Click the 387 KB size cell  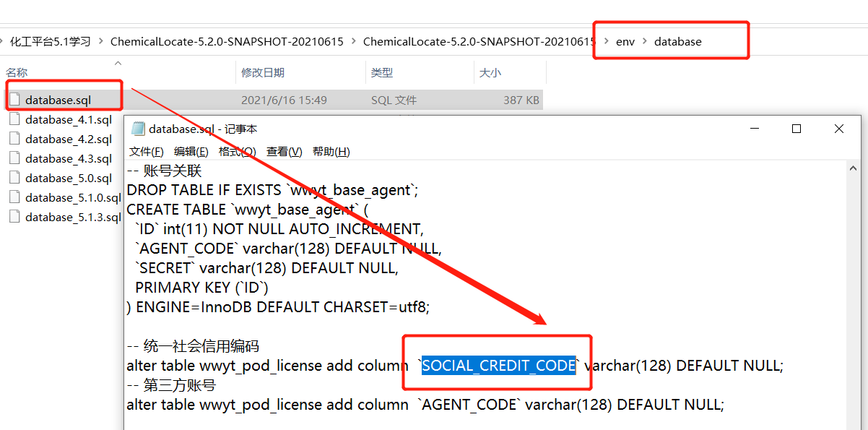pos(521,100)
